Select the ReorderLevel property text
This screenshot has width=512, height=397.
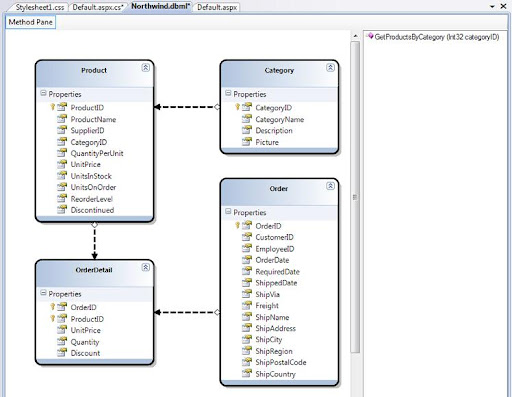coord(91,199)
